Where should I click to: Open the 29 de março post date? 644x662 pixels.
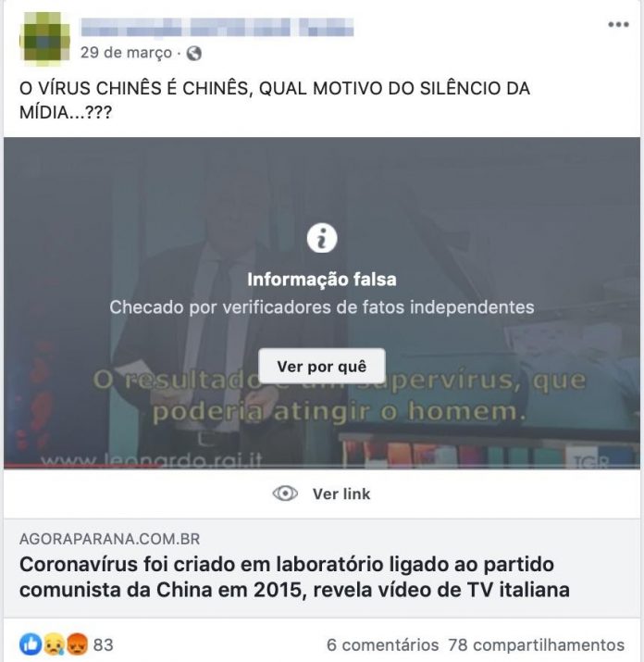click(126, 53)
